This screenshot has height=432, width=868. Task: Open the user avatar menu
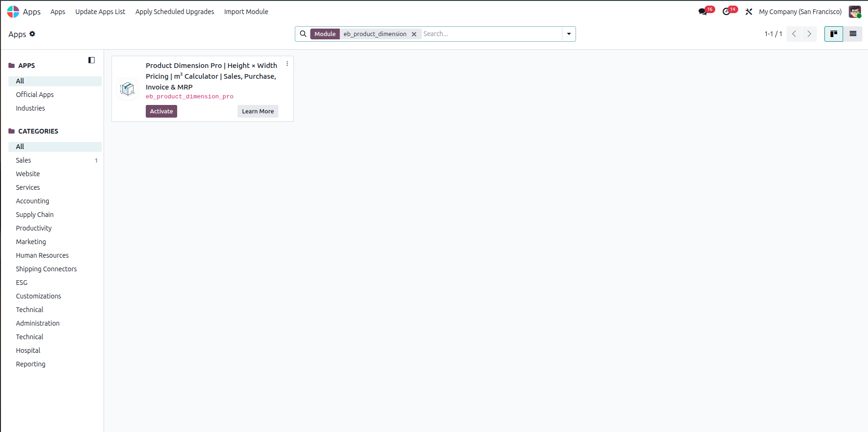(x=855, y=12)
